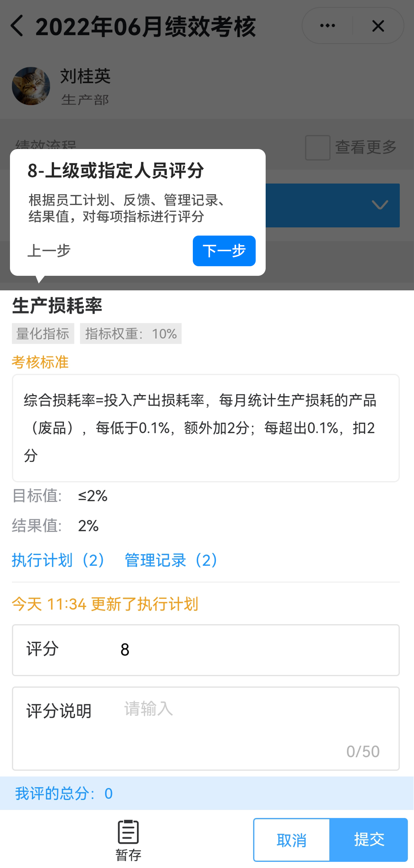
Task: Click 下一步 in the guide popup
Action: pyautogui.click(x=224, y=251)
